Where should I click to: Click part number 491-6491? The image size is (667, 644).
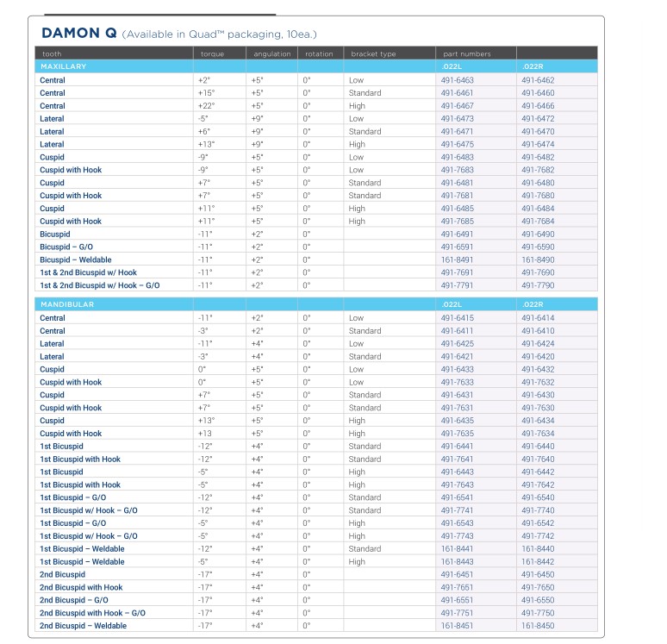(x=458, y=234)
